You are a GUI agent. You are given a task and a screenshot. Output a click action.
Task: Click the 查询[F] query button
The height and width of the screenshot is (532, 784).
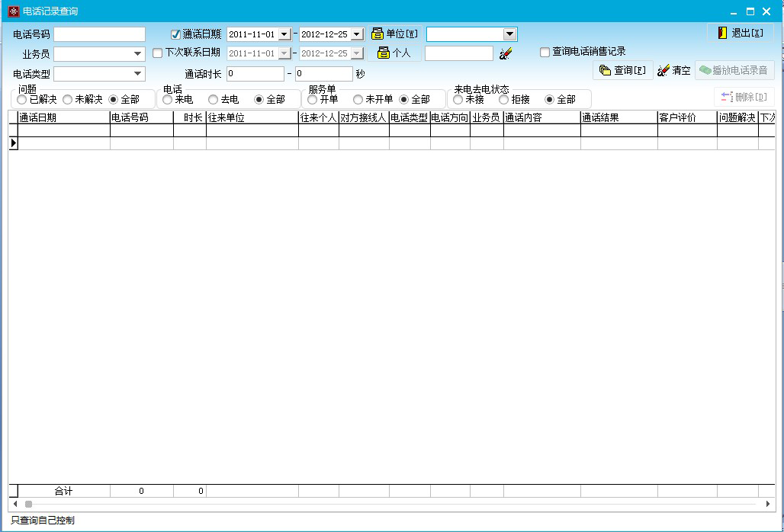pyautogui.click(x=623, y=70)
